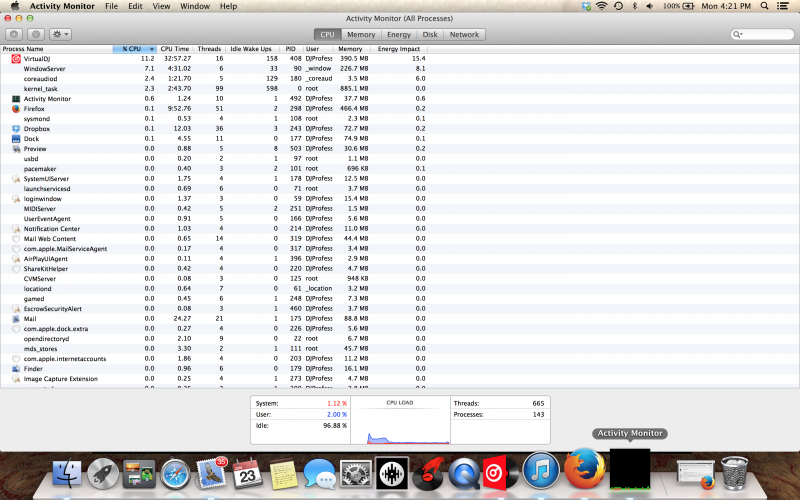Open the View menu
Viewport: 800px width, 500px height.
pyautogui.click(x=161, y=6)
